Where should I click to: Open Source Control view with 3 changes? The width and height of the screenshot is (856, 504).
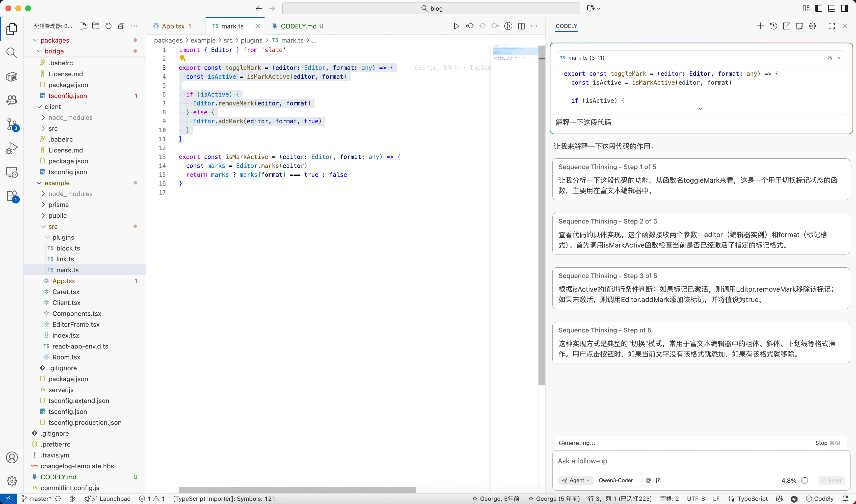tap(12, 124)
